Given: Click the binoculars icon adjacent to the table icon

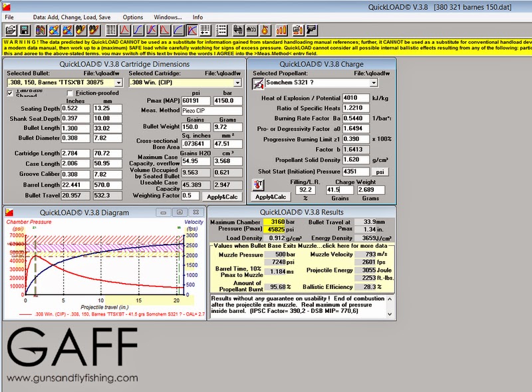Looking at the screenshot, I should point(94,31).
